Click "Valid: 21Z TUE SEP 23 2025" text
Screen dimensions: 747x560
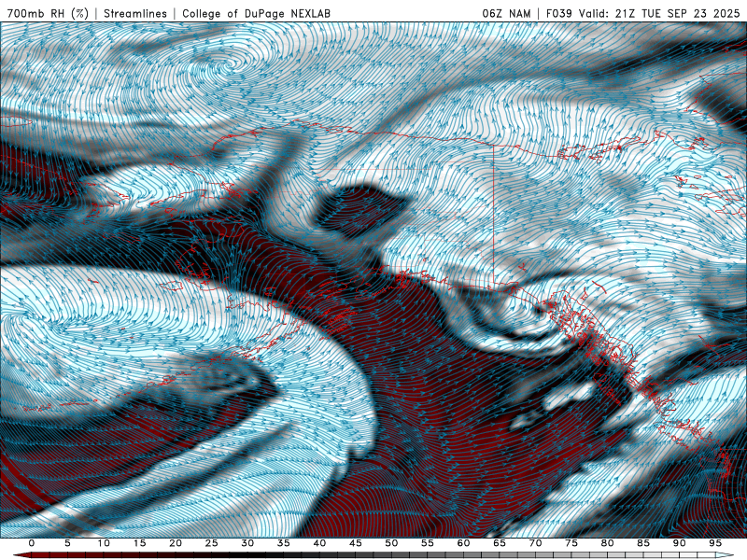(659, 14)
